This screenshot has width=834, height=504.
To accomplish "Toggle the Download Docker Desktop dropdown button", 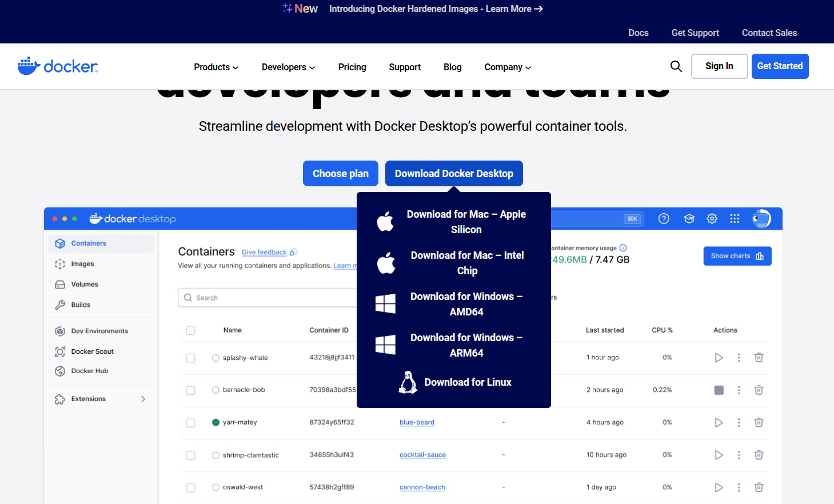I will [x=454, y=174].
